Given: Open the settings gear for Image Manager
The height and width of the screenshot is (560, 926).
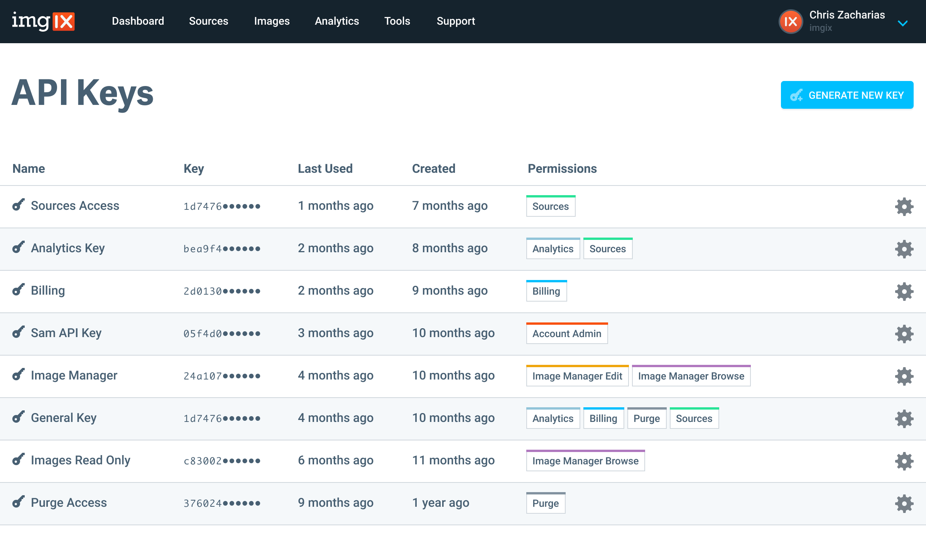Looking at the screenshot, I should (x=904, y=376).
